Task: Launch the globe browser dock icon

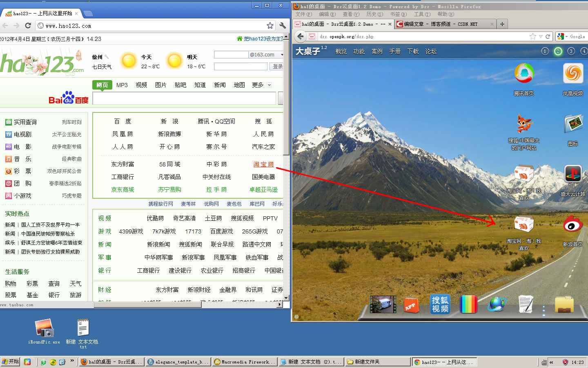Action: click(x=497, y=305)
